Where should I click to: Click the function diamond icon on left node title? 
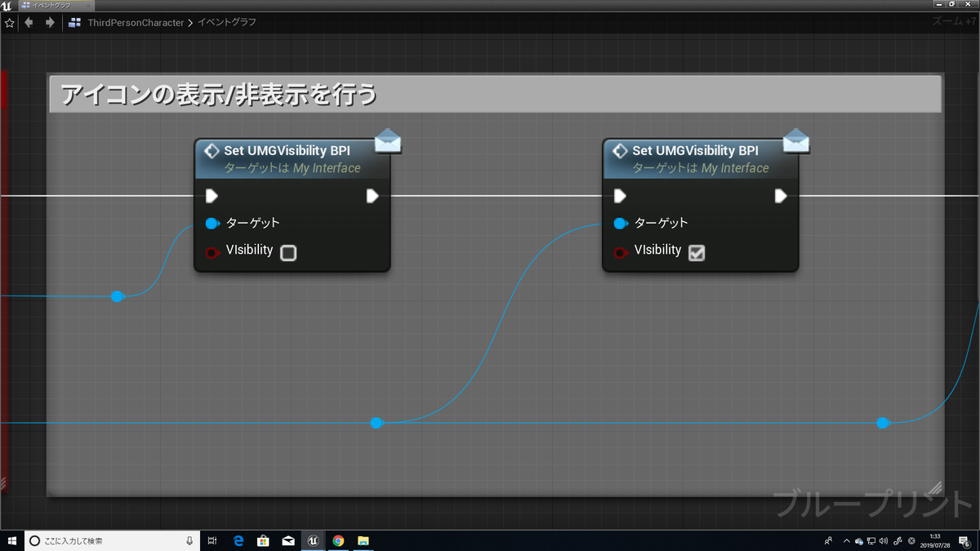[212, 151]
